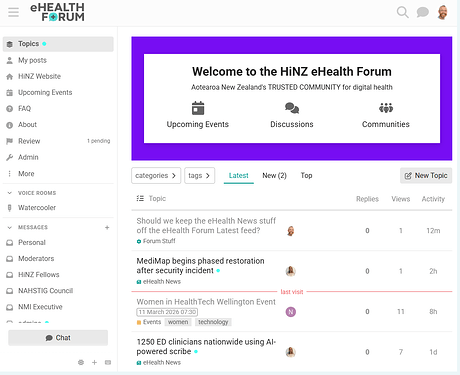Open the MediMap phased restoration topic
The height and width of the screenshot is (375, 460).
(x=200, y=266)
